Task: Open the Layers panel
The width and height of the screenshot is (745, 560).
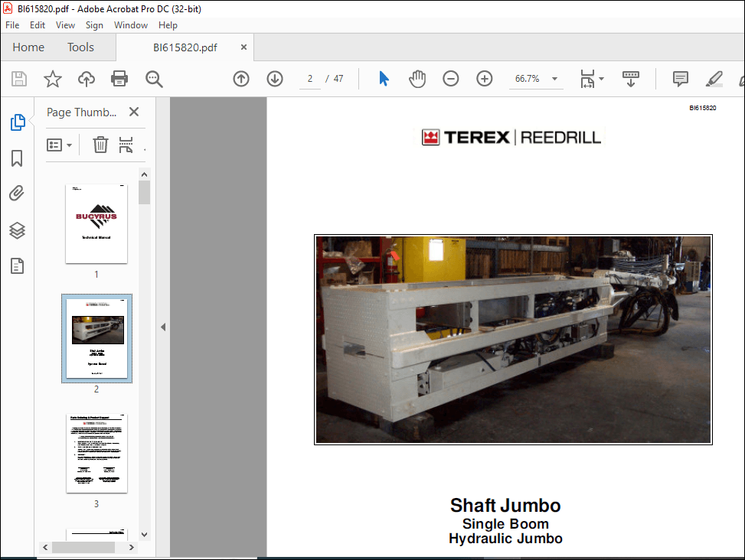Action: pyautogui.click(x=17, y=230)
